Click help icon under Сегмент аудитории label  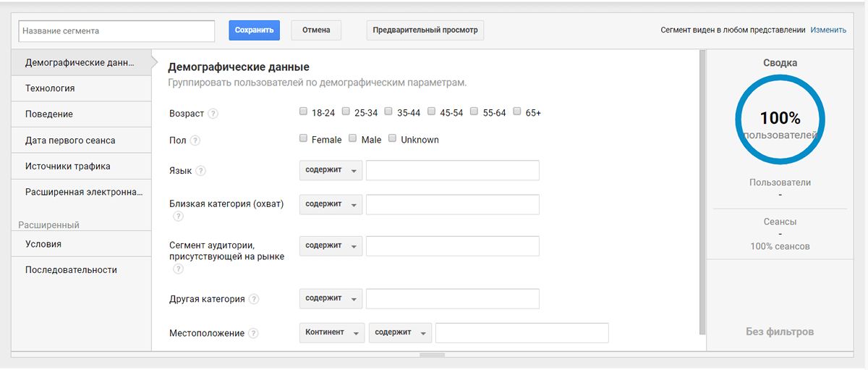[x=178, y=269]
